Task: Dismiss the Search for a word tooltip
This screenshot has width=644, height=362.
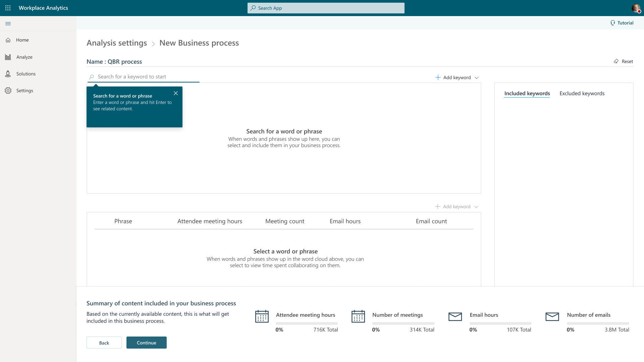Action: (x=175, y=93)
